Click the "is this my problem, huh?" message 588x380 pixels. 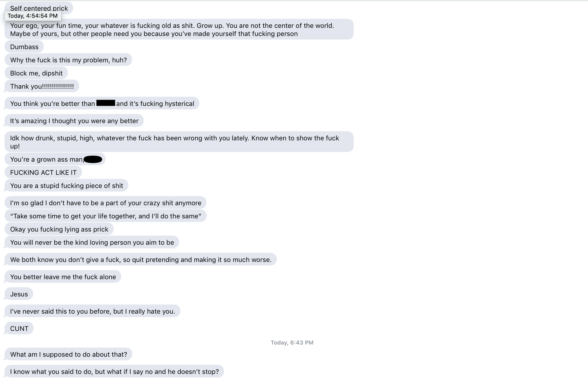click(x=68, y=60)
